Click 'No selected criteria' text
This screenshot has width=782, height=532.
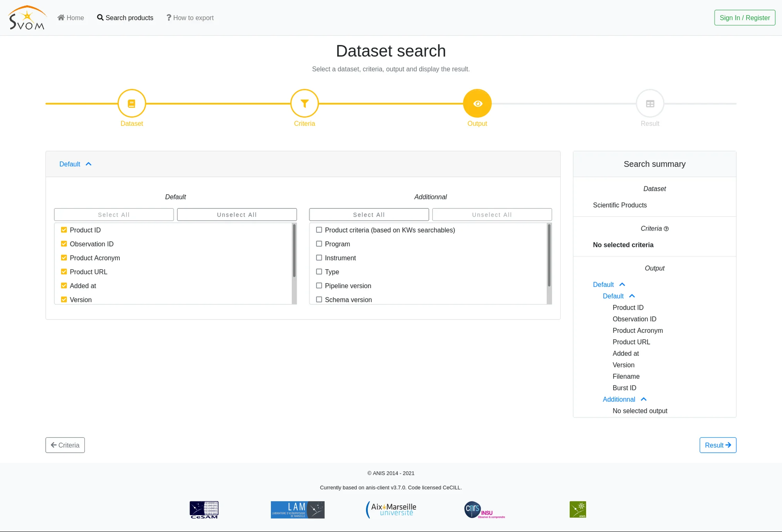click(623, 245)
